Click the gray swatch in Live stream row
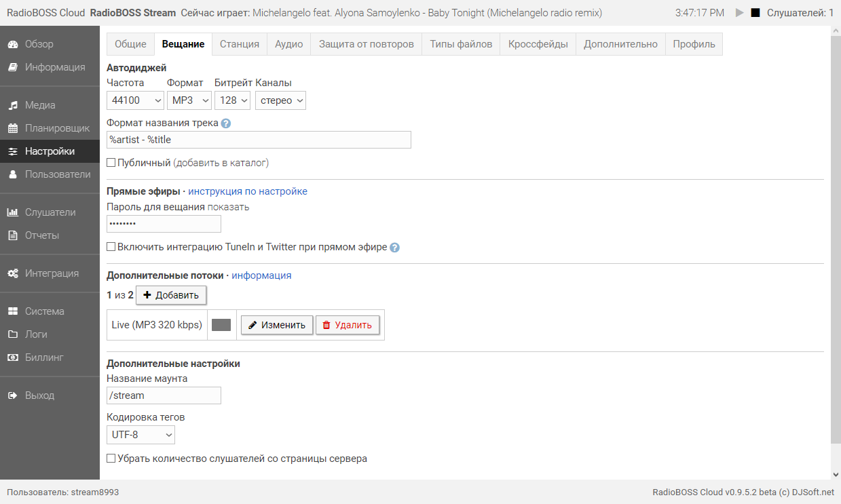841x504 pixels. [221, 325]
